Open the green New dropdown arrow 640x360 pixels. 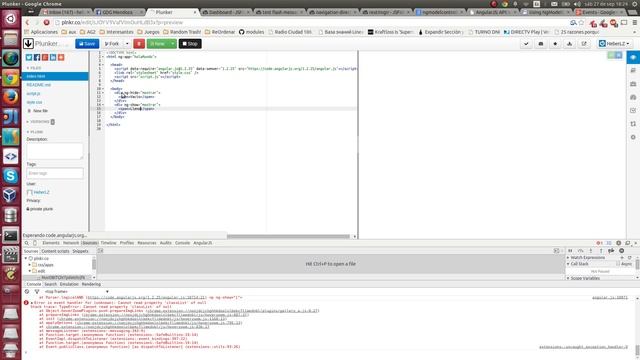click(173, 44)
